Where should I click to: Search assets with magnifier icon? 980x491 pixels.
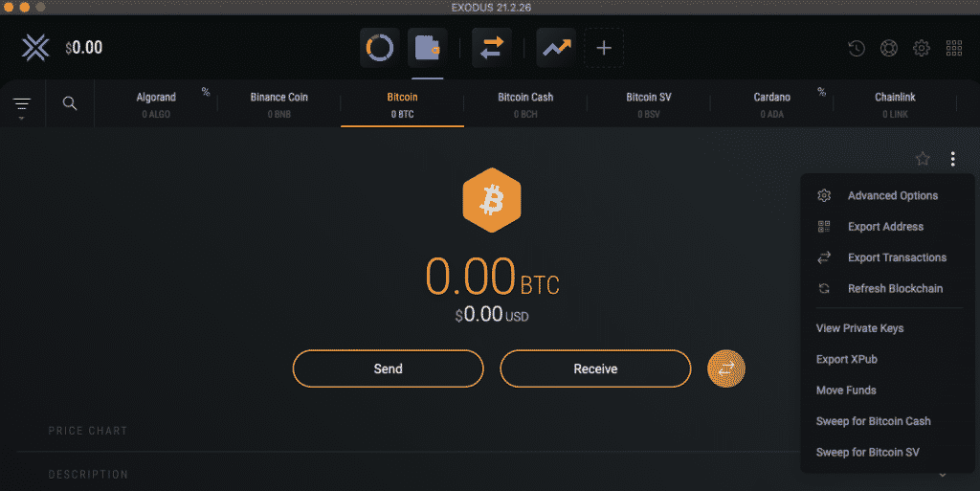70,103
